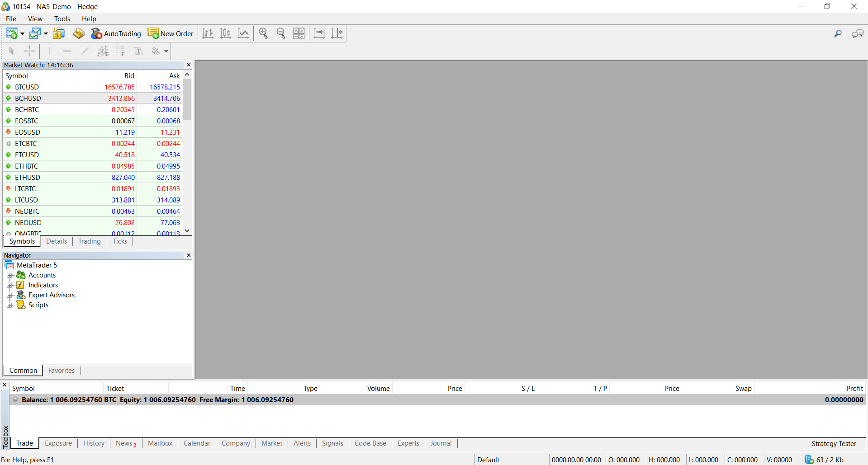This screenshot has width=868, height=465.
Task: Click the Profit column header
Action: [810, 389]
